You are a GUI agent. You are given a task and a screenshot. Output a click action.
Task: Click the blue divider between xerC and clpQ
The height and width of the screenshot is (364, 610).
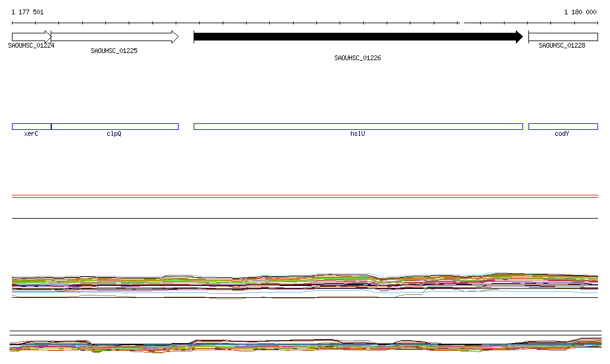(x=51, y=126)
